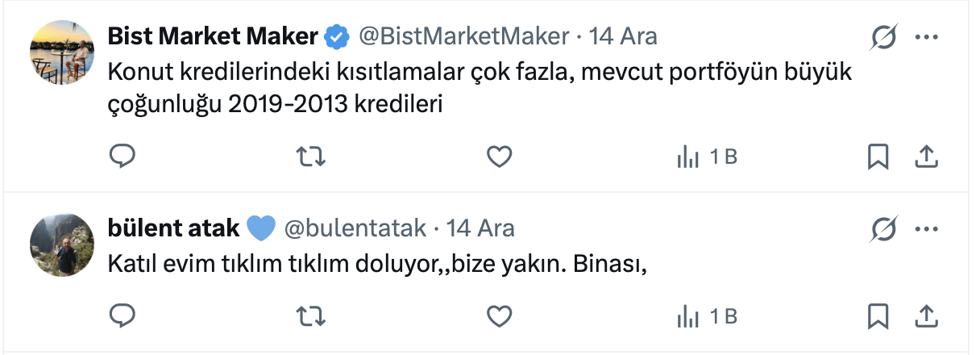Viewport: 980px width, 355px height.
Task: Bookmark the Bist Market Maker tweet
Action: pos(878,157)
